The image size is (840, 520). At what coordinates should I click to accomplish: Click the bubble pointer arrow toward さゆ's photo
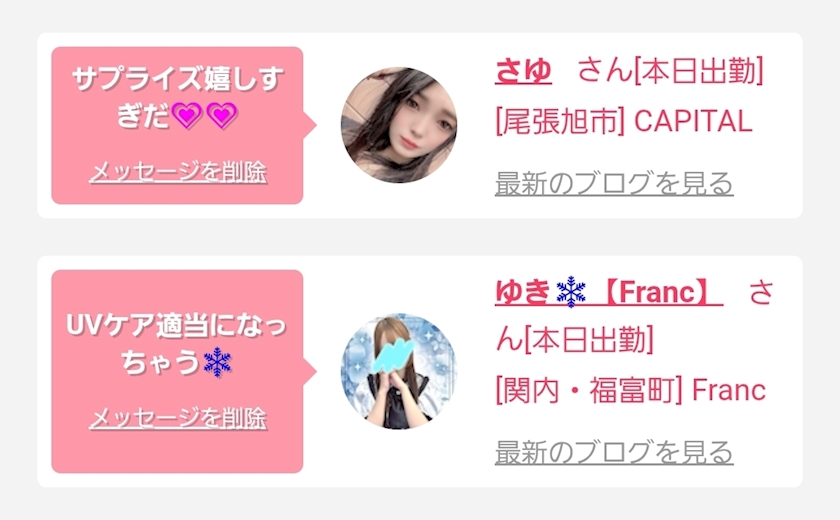[x=310, y=125]
